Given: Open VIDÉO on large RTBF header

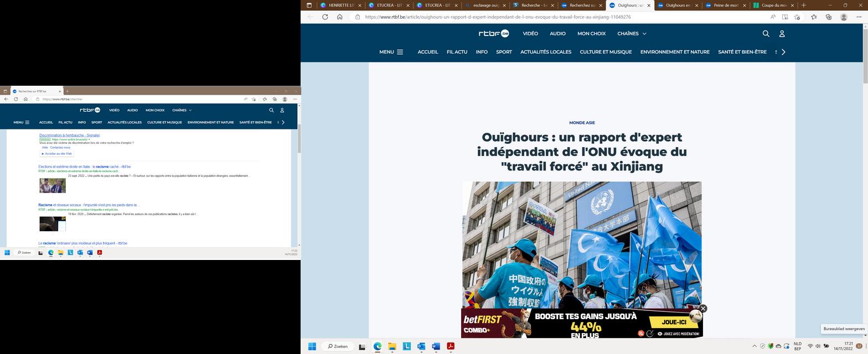Looking at the screenshot, I should coord(530,34).
